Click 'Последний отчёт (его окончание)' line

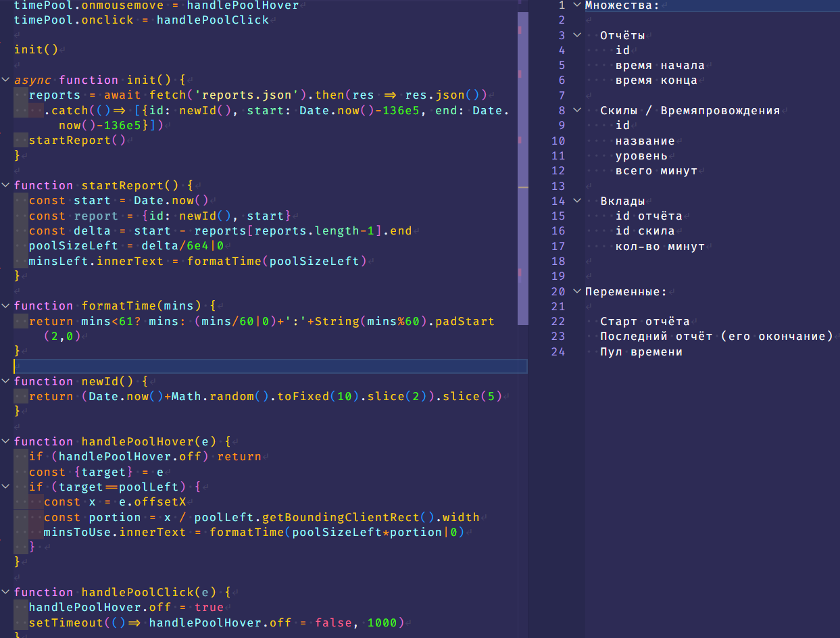[x=716, y=337]
